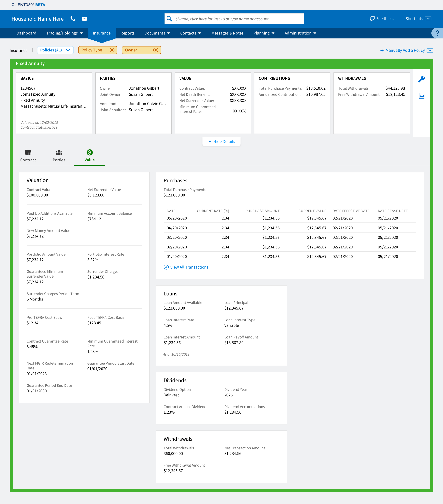This screenshot has width=443, height=504.
Task: Collapse panel with Hide Details
Action: pyautogui.click(x=221, y=141)
